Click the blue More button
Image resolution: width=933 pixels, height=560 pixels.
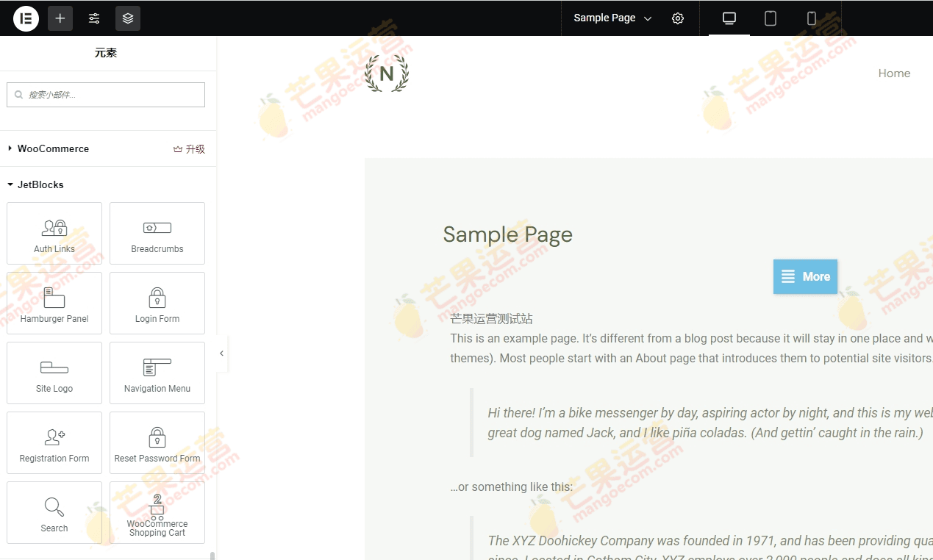click(805, 277)
